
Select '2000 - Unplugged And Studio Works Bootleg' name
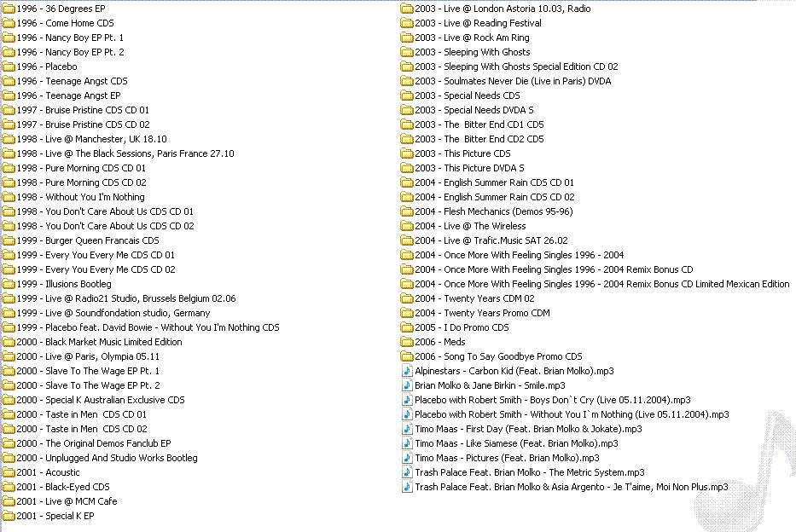(107, 458)
